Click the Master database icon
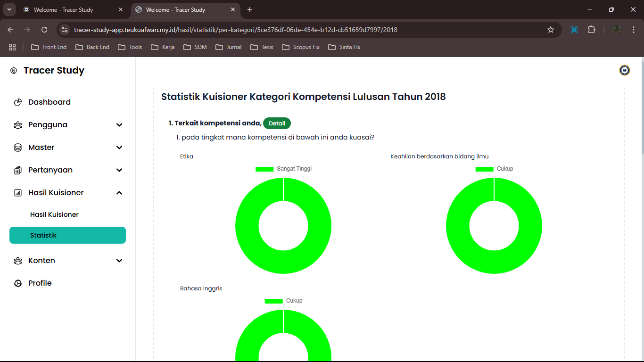Viewport: 644px width, 362px height. click(18, 148)
